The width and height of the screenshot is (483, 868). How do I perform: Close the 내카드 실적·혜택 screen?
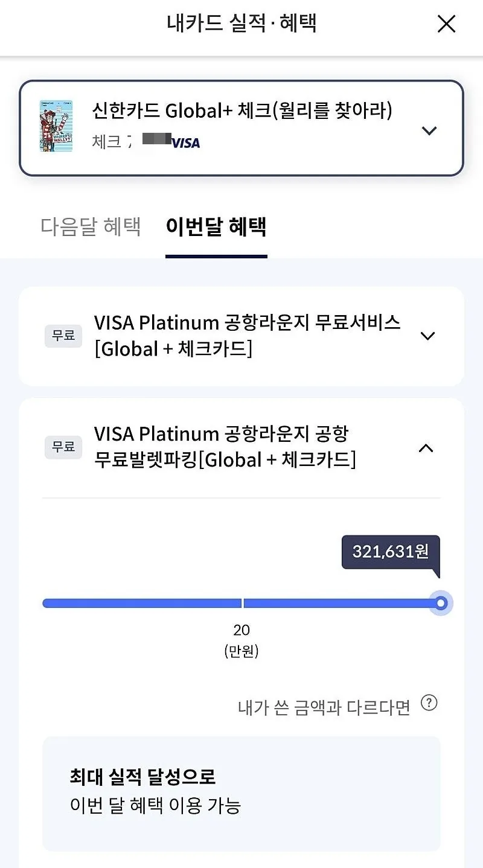click(x=446, y=24)
